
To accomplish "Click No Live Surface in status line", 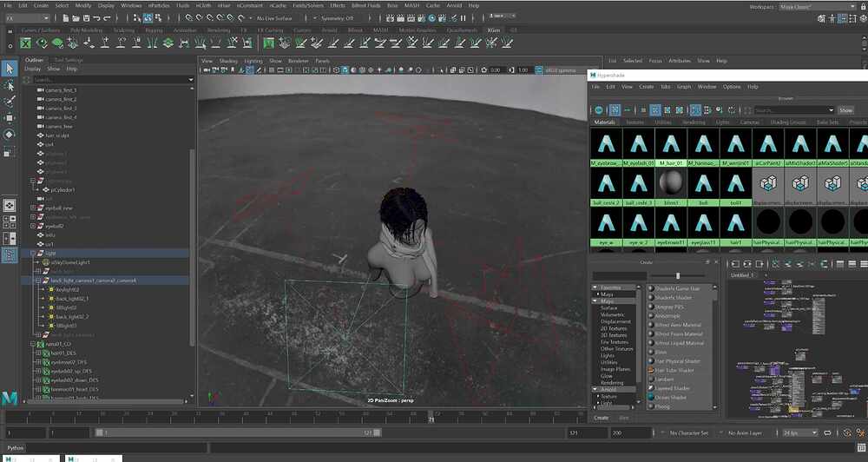I will [x=274, y=18].
